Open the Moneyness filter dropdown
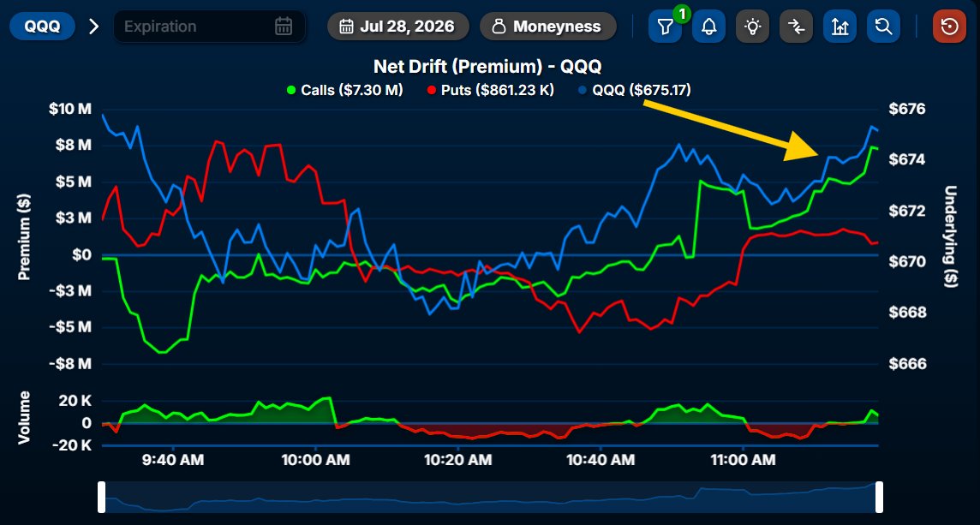980x525 pixels. 548,27
